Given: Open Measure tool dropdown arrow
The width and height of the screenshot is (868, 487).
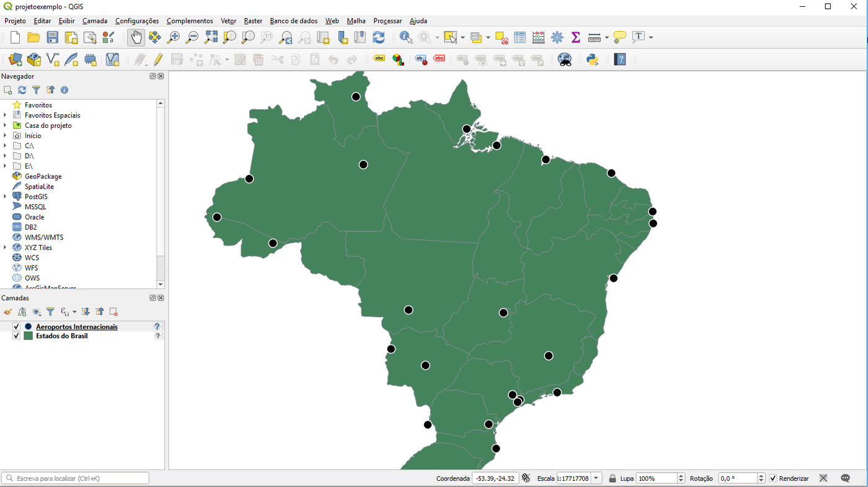Looking at the screenshot, I should [x=606, y=38].
